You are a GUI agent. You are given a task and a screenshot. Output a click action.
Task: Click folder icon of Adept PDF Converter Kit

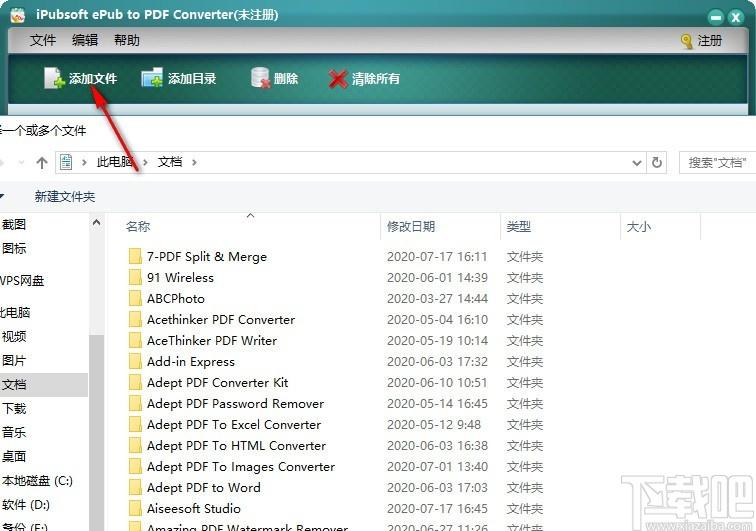click(x=135, y=382)
